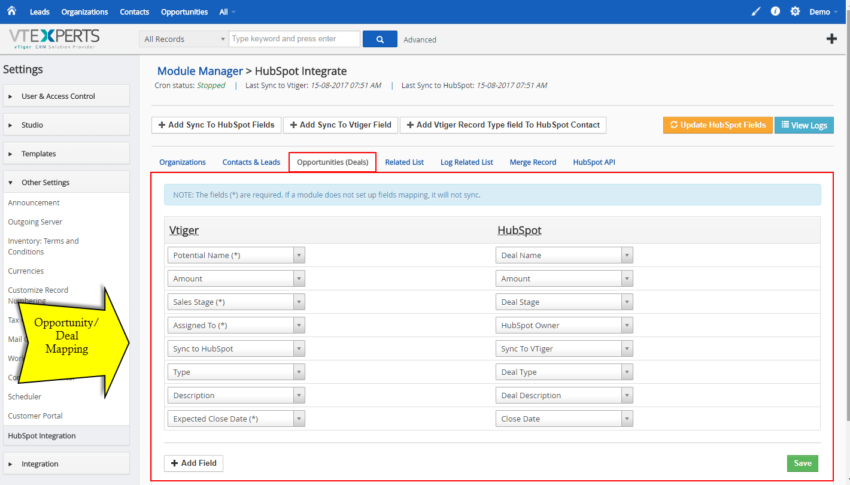Open the Potential Name (*) dropdown
850x485 pixels.
(236, 255)
